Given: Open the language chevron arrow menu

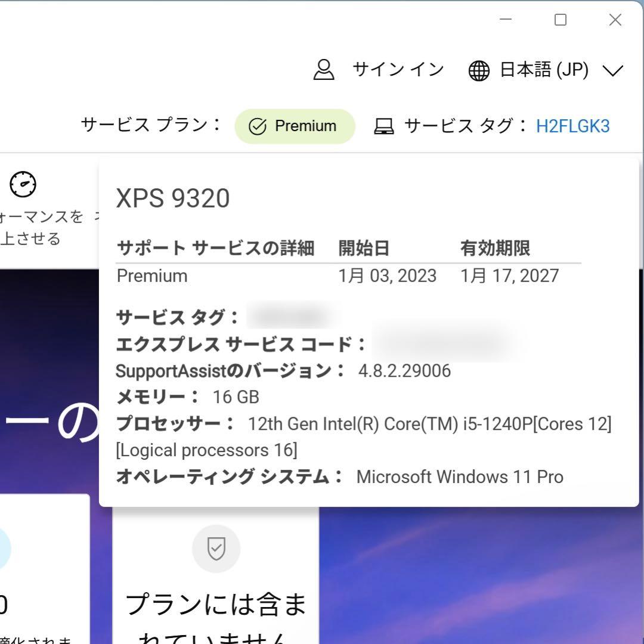Looking at the screenshot, I should pyautogui.click(x=612, y=72).
